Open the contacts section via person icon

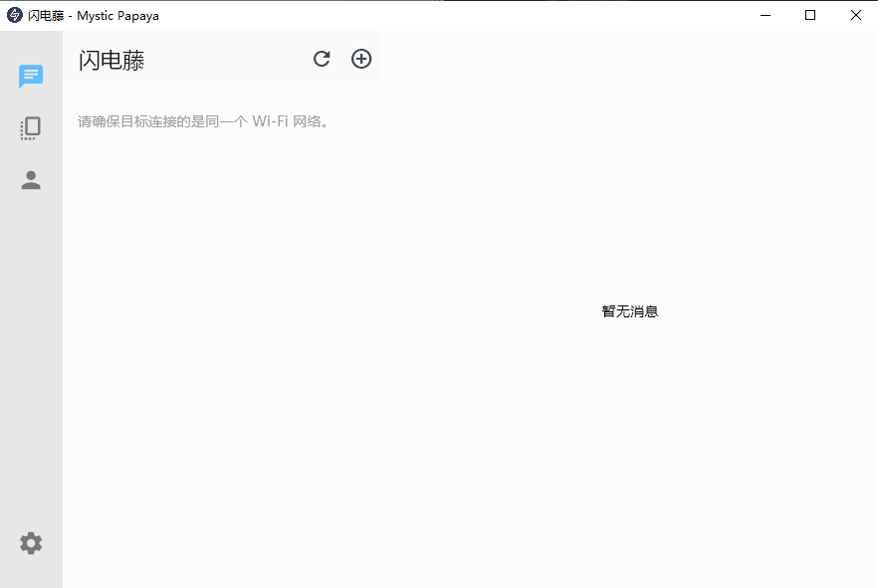[31, 180]
